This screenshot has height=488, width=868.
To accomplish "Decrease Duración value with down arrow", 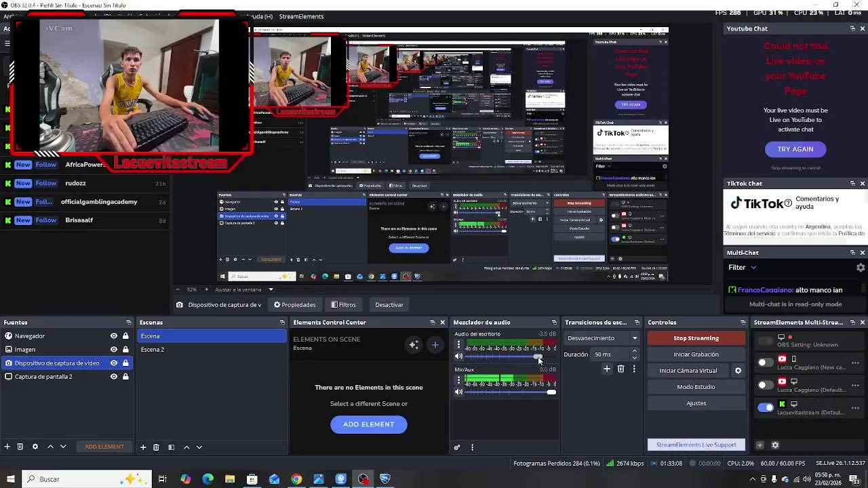I will coord(634,358).
